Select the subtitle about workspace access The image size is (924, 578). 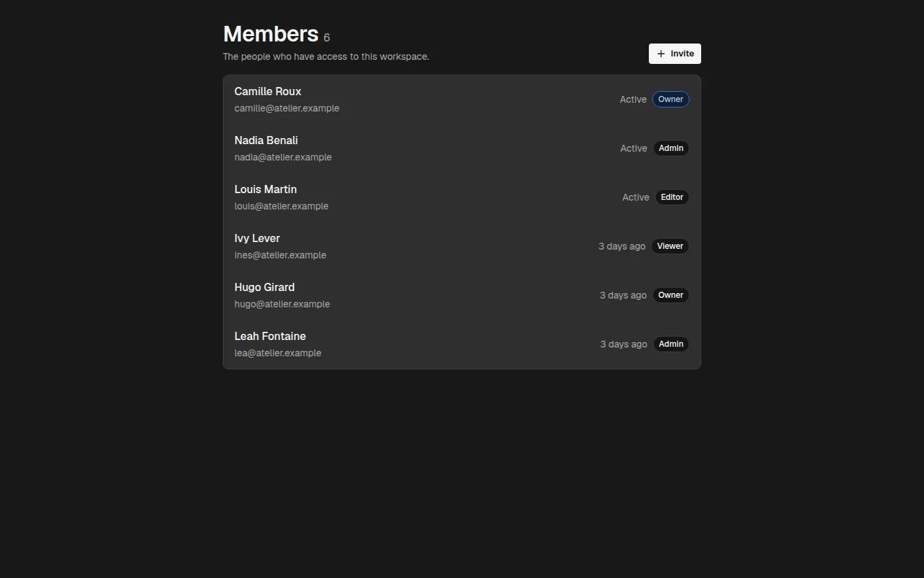pos(326,56)
